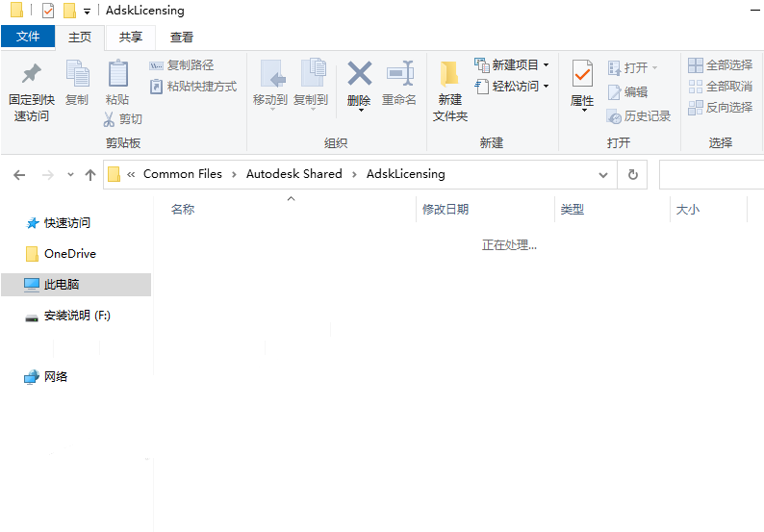Go back with the left arrow
Viewport: 764px width, 532px height.
[19, 175]
